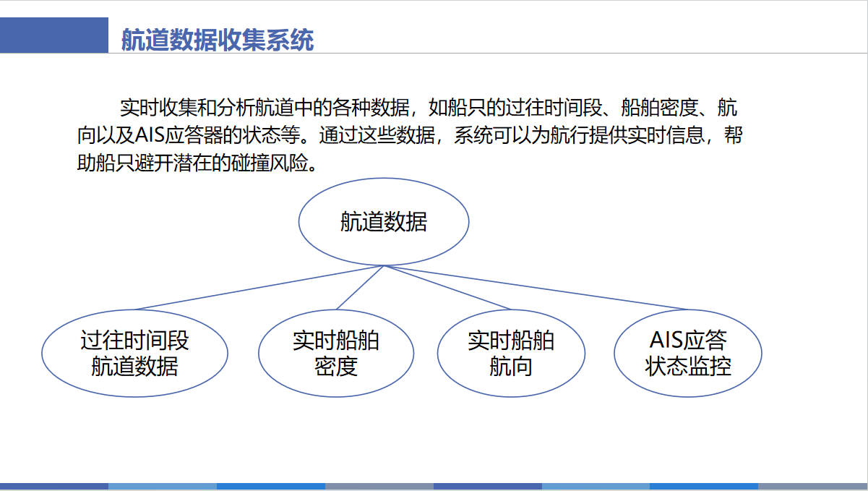Click the blue rectangle left of title
Viewport: 868px width, 491px height.
coord(53,35)
